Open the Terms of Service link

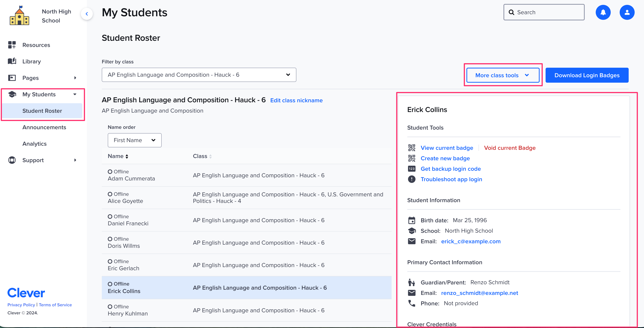[55, 305]
